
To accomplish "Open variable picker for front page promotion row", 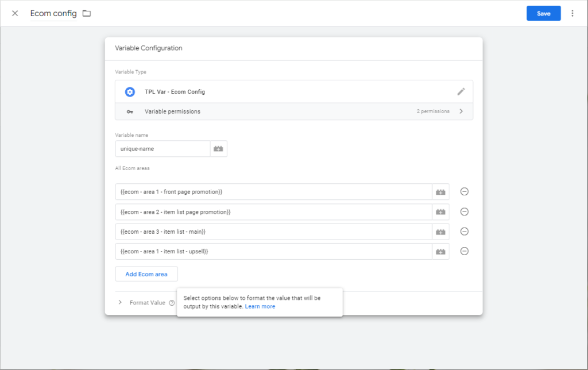I will tap(440, 192).
